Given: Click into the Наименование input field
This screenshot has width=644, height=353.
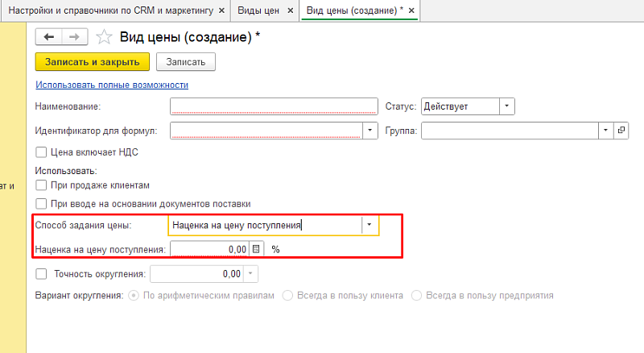Looking at the screenshot, I should [274, 106].
